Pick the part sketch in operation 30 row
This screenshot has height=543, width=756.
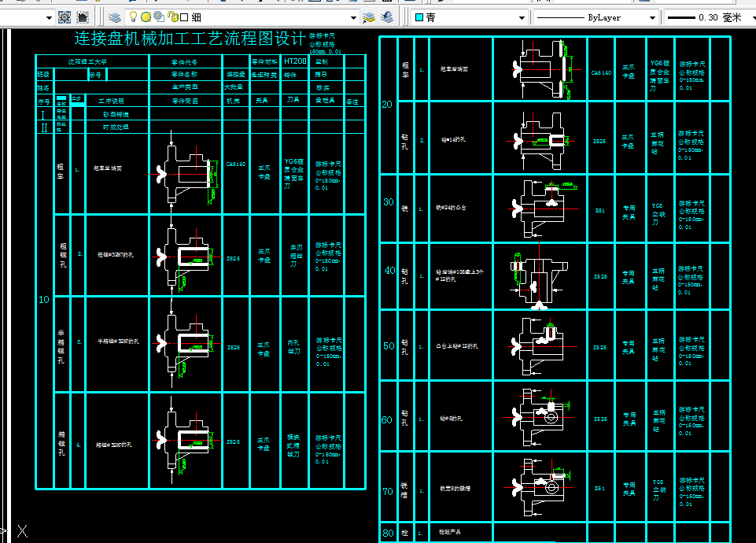[544, 209]
